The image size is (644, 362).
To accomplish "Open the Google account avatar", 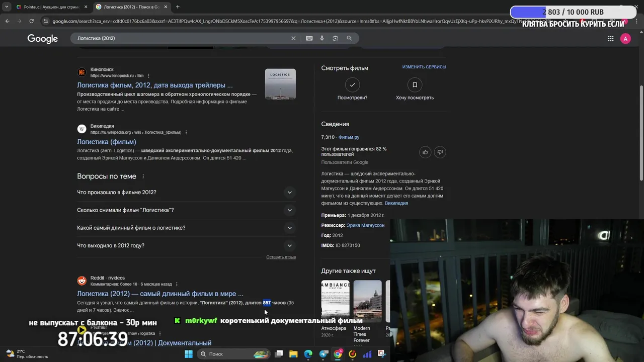I will coord(625,39).
